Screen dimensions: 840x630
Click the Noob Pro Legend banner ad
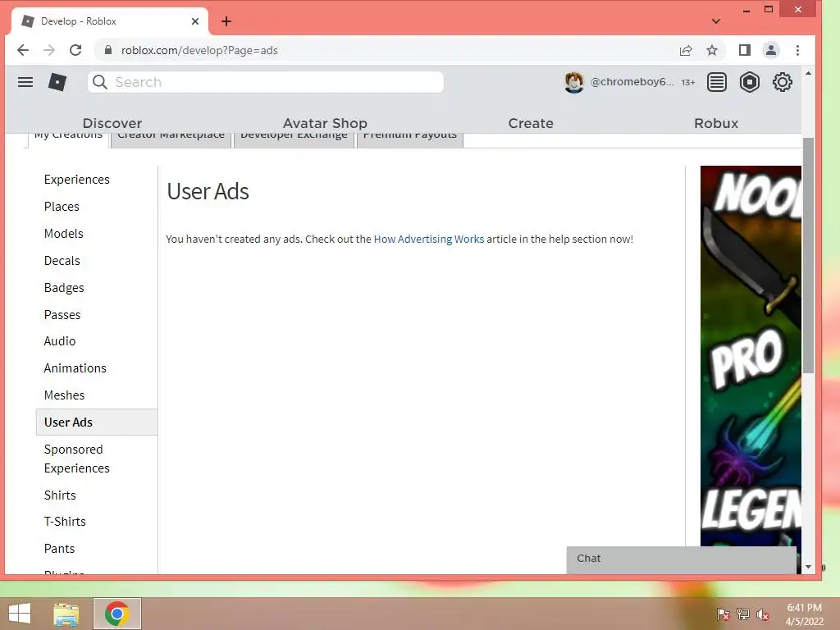(751, 356)
